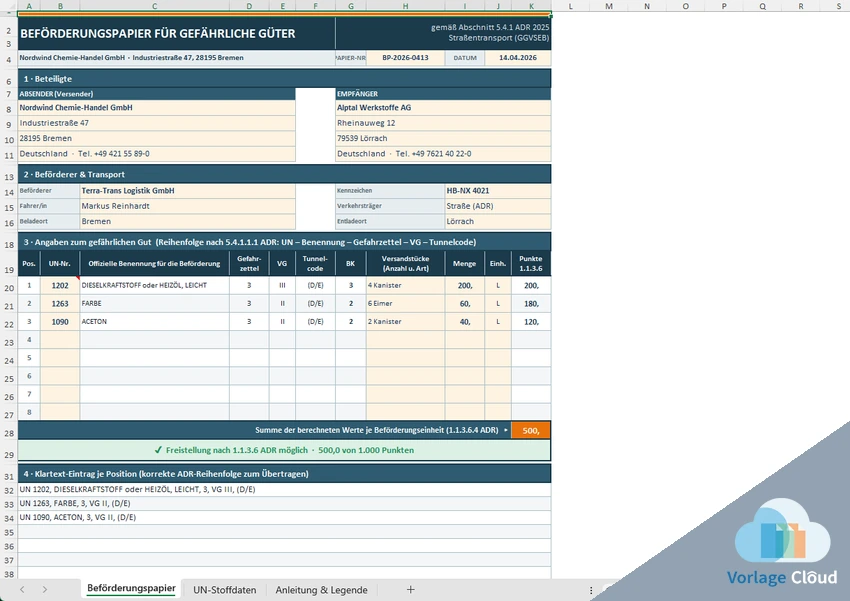Click the Entladeort value Lörrach
Screen dimensions: 850x601
498,221
